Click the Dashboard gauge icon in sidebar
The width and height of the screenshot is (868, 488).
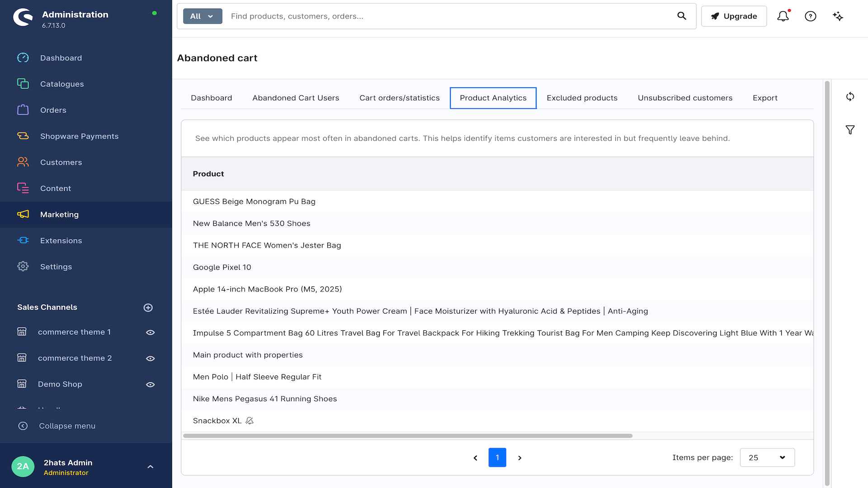point(23,58)
